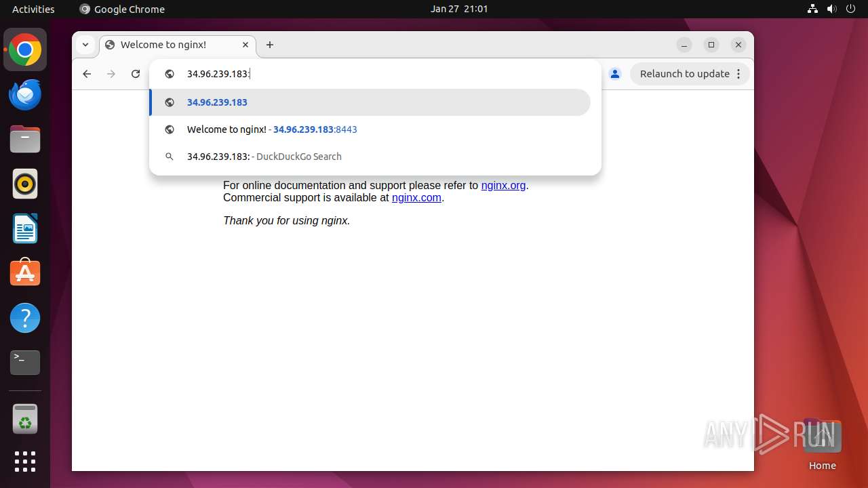Viewport: 868px width, 488px height.
Task: Open the volume indicator in top bar
Action: (x=832, y=9)
